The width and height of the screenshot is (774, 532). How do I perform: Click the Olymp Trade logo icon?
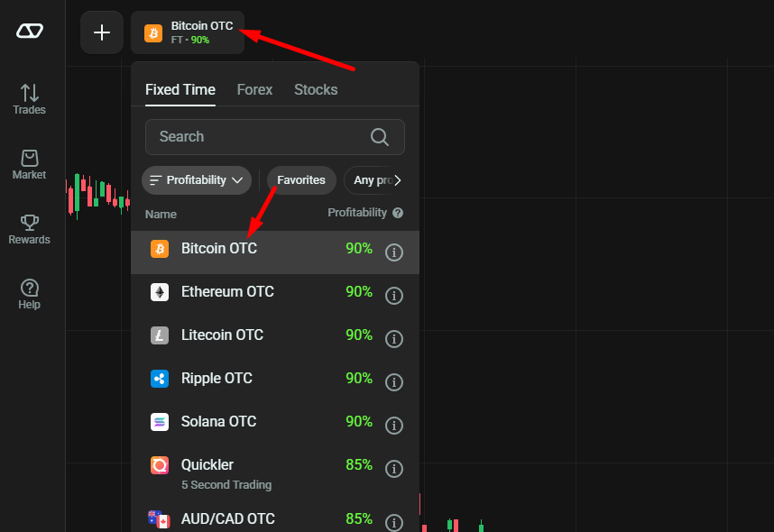point(30,31)
